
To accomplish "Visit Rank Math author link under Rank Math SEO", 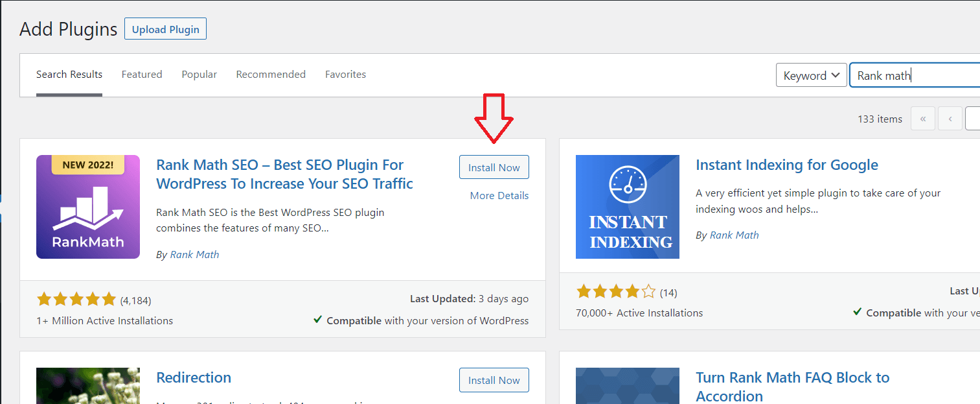I will pyautogui.click(x=194, y=254).
